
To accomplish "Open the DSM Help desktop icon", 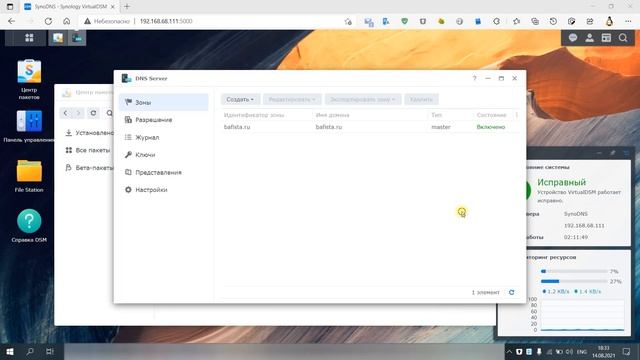I will point(29,226).
